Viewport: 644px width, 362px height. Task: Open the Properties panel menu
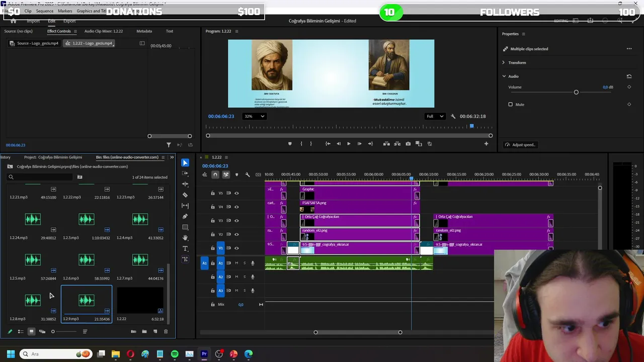click(523, 34)
